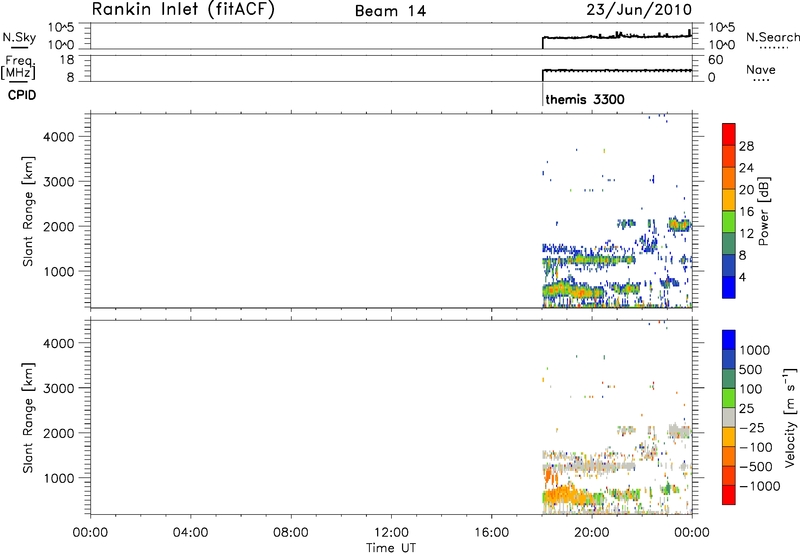Pick the yellow-orange 16–20 dB Power swatch

click(729, 199)
